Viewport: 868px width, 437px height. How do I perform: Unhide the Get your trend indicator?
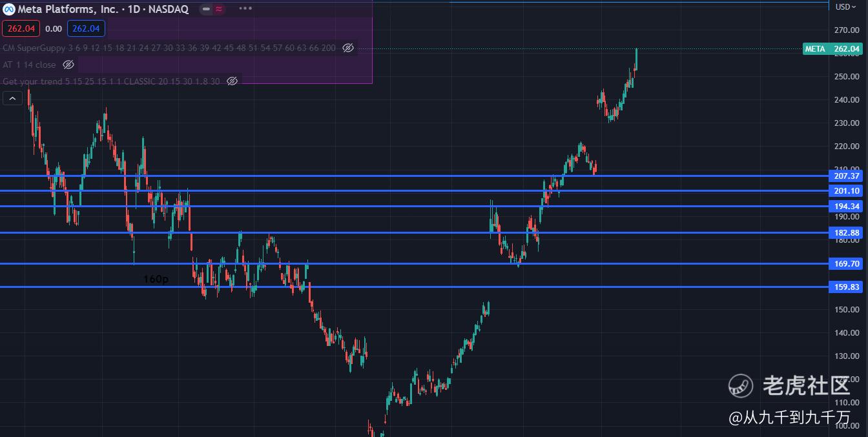(232, 81)
